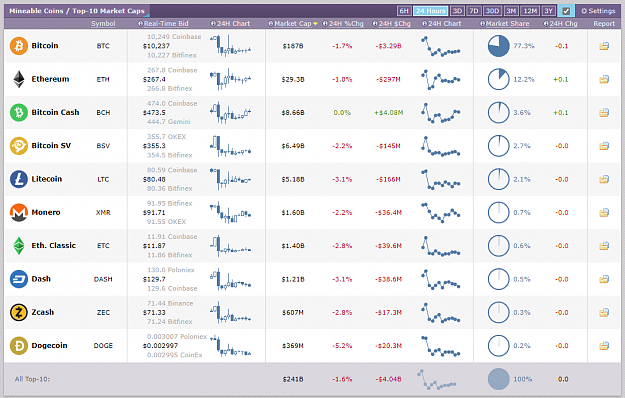Click the $10,237 Bitcoin bid price
Image resolution: width=625 pixels, height=398 pixels.
(156, 46)
